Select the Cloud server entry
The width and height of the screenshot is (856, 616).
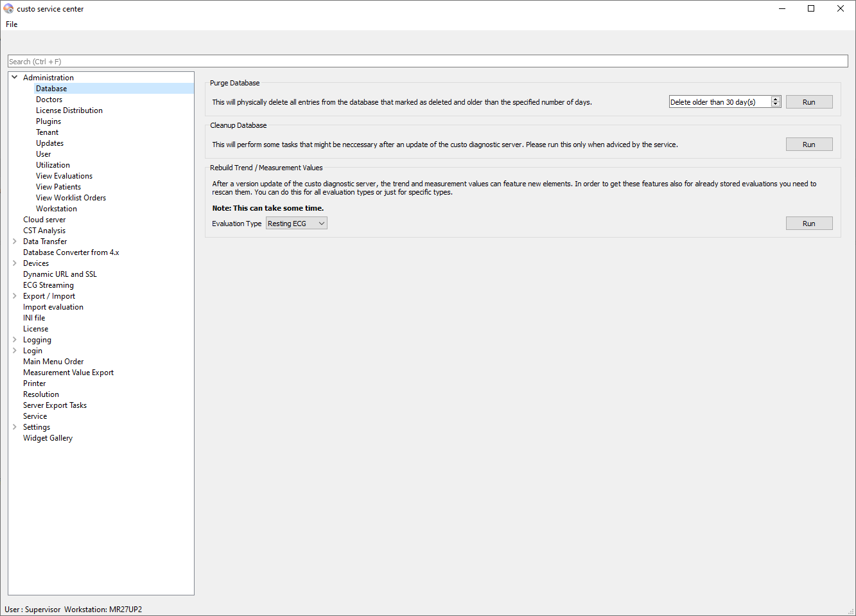pyautogui.click(x=44, y=220)
